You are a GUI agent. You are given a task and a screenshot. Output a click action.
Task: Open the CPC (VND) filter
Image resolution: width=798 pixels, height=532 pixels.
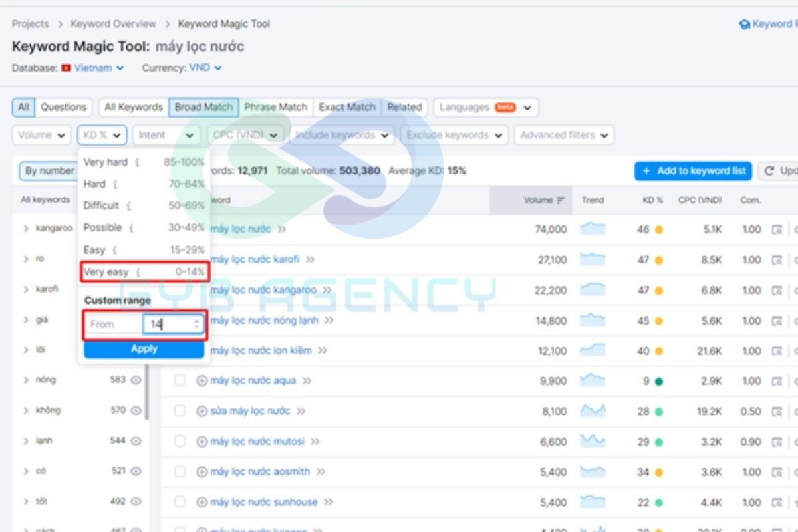coord(245,135)
